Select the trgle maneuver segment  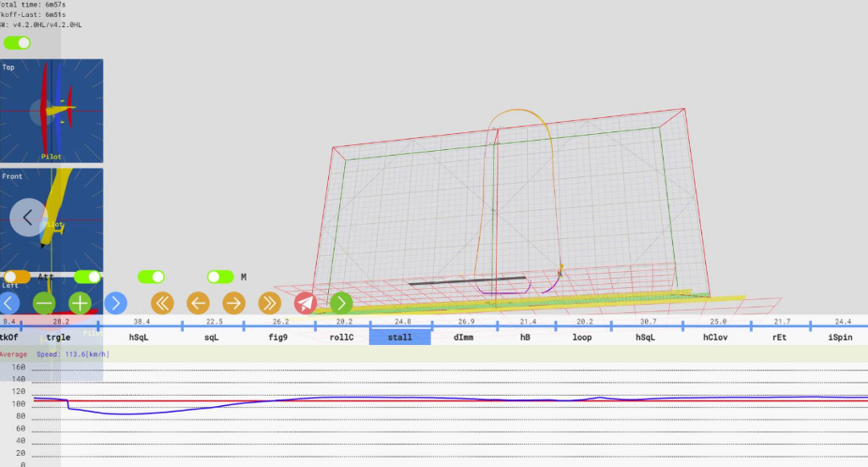[58, 337]
